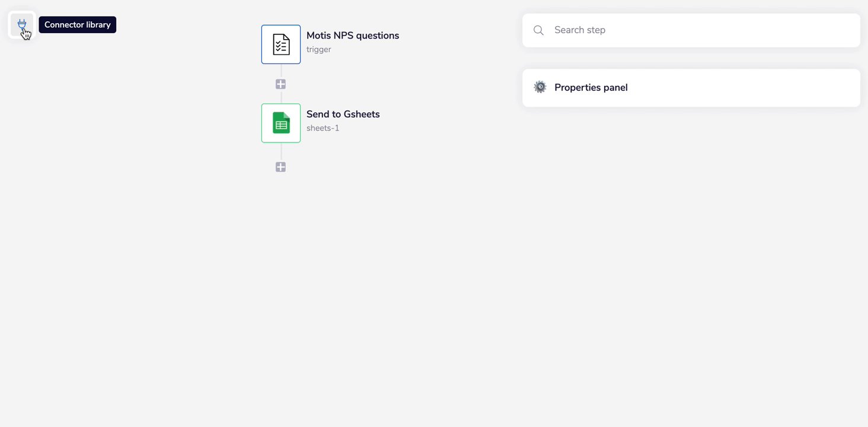Click the magnifier icon in search box

[x=538, y=30]
